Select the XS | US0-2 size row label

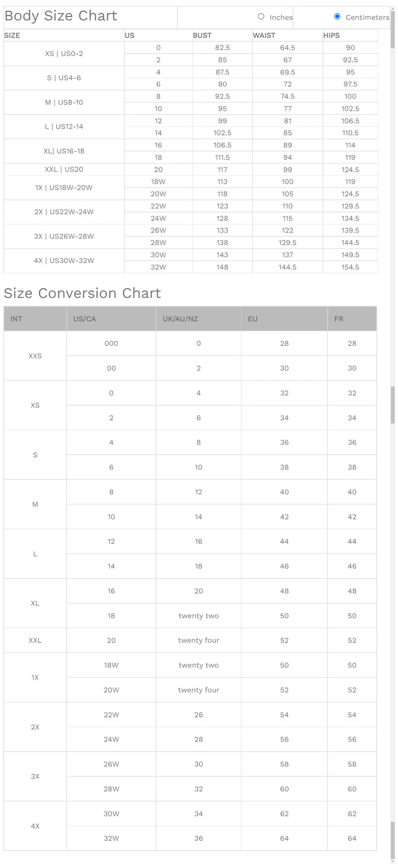point(64,53)
